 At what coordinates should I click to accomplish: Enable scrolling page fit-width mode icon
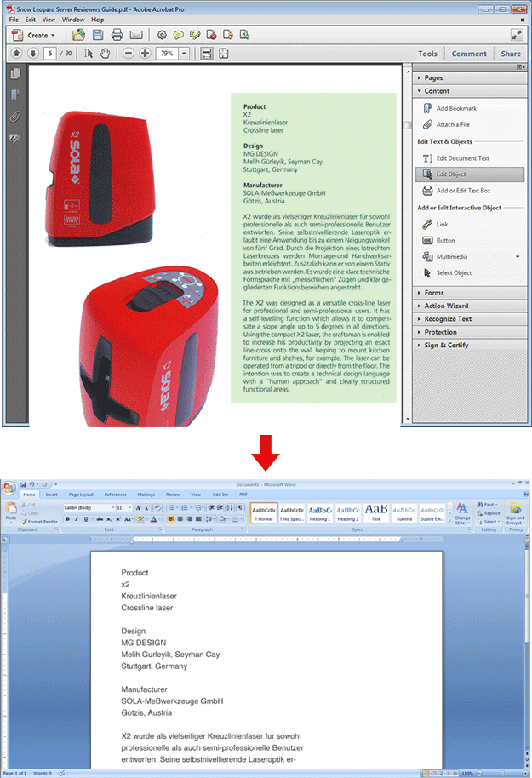[x=207, y=54]
